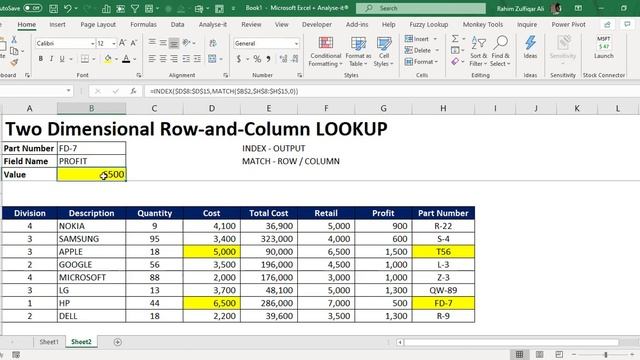Toggle right text alignment

174,59
